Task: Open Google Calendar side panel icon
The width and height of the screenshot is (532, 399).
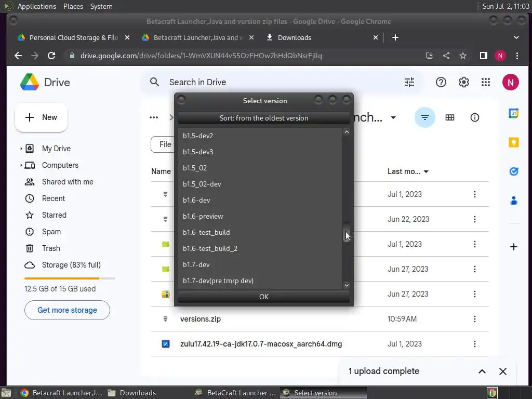Action: (x=513, y=113)
